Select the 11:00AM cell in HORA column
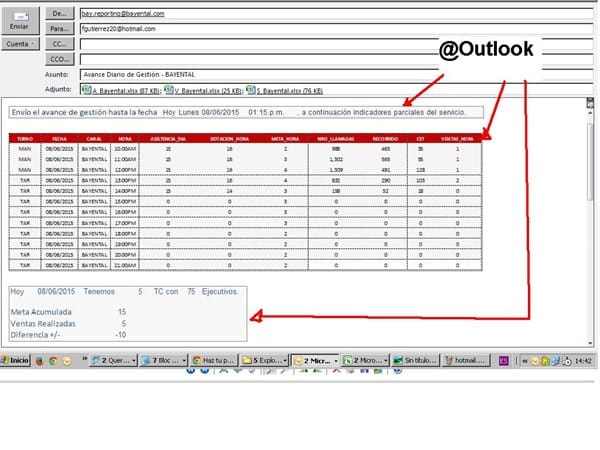The width and height of the screenshot is (600, 450). coord(125,159)
